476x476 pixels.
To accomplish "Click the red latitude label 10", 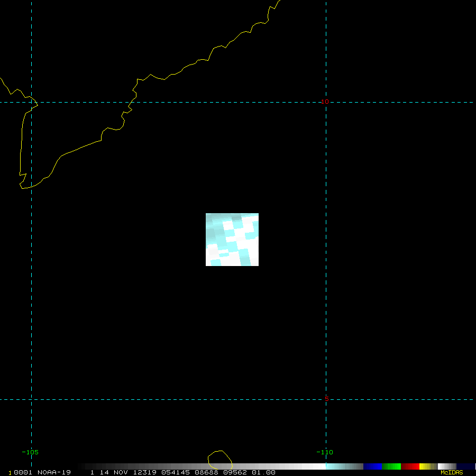I will coord(325,102).
